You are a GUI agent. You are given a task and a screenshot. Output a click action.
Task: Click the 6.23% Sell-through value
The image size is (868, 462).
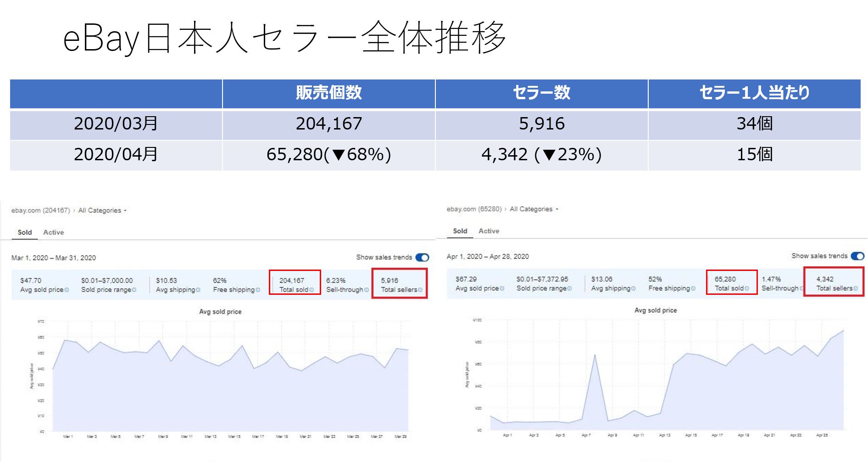click(336, 280)
